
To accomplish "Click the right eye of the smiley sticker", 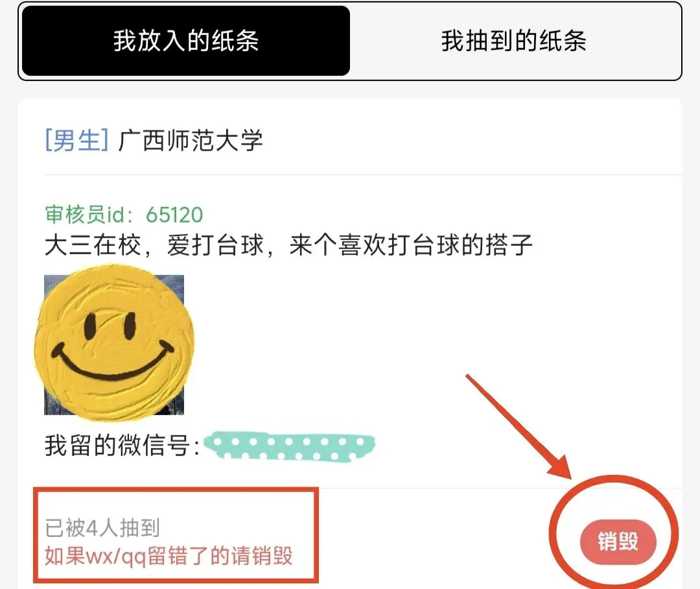I will [x=130, y=326].
